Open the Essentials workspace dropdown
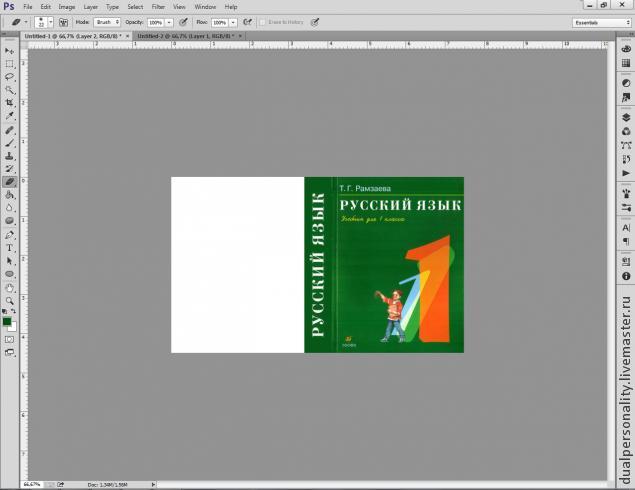The image size is (635, 490). (601, 21)
